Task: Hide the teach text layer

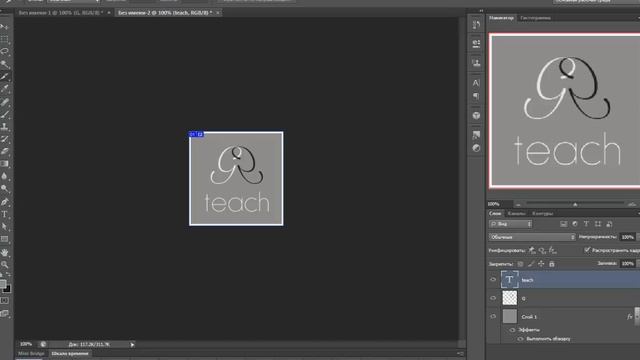Action: click(493, 280)
